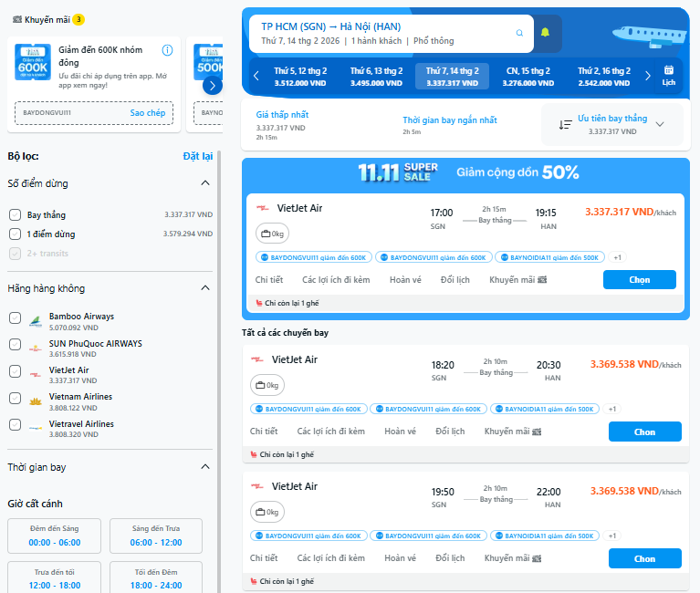
Task: Open the calendar (Lịch) icon
Action: point(669,75)
